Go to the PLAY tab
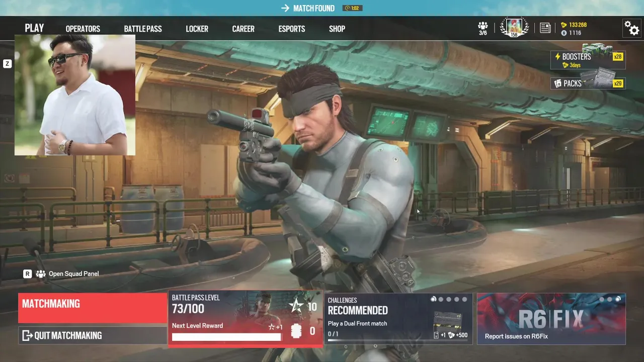Image resolution: width=644 pixels, height=362 pixels. click(x=34, y=28)
